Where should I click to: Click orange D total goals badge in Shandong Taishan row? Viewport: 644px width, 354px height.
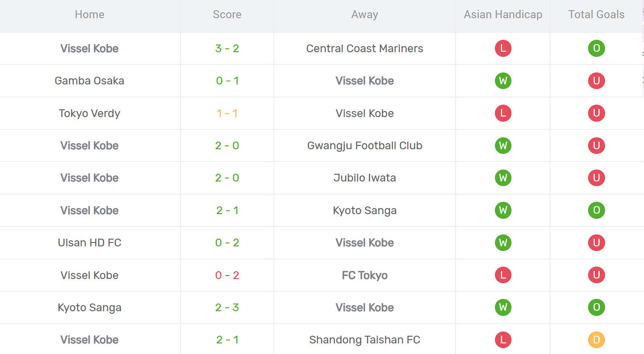[596, 340]
